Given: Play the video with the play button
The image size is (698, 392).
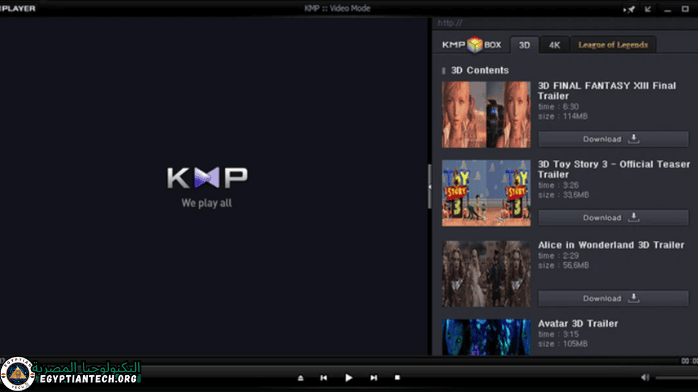Looking at the screenshot, I should tap(349, 378).
